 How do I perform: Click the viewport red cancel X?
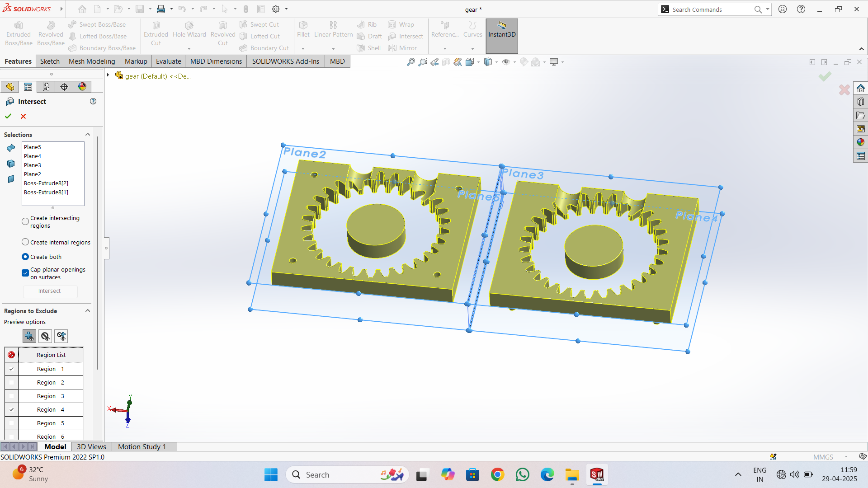[844, 90]
